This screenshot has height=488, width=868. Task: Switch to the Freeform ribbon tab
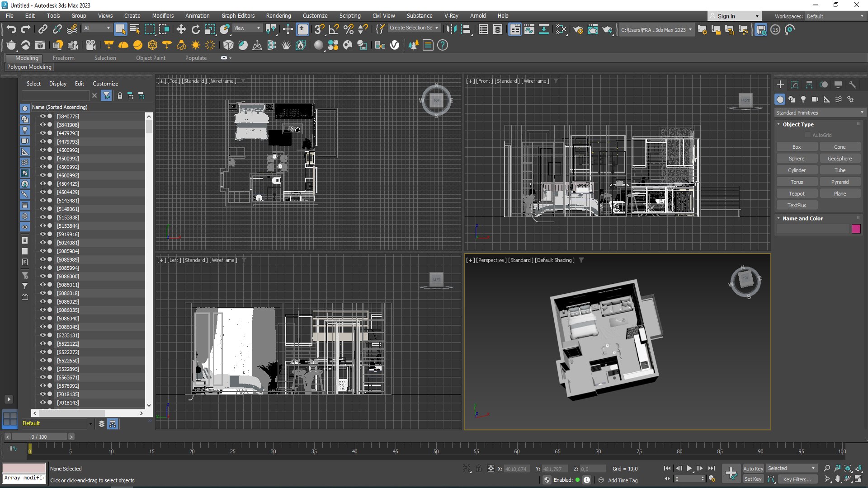tap(63, 58)
